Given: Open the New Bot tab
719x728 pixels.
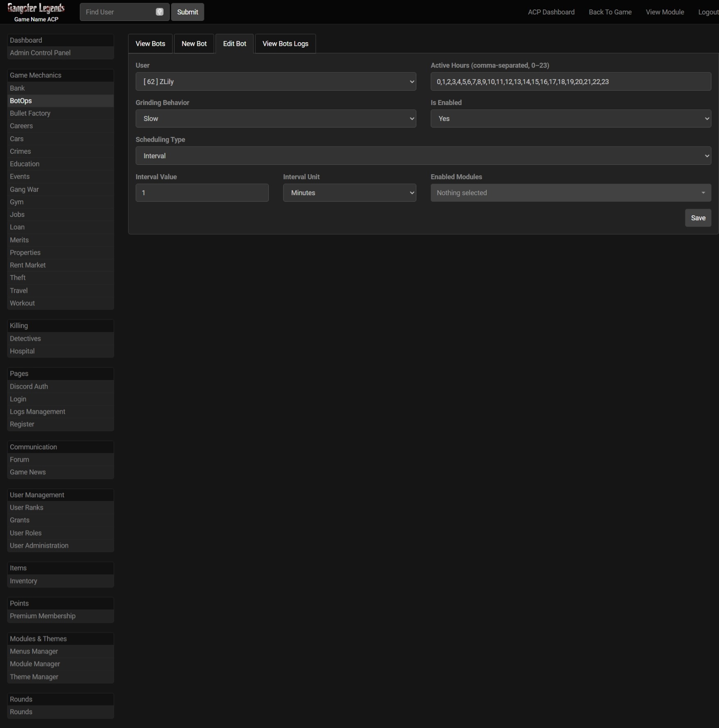Looking at the screenshot, I should point(194,44).
